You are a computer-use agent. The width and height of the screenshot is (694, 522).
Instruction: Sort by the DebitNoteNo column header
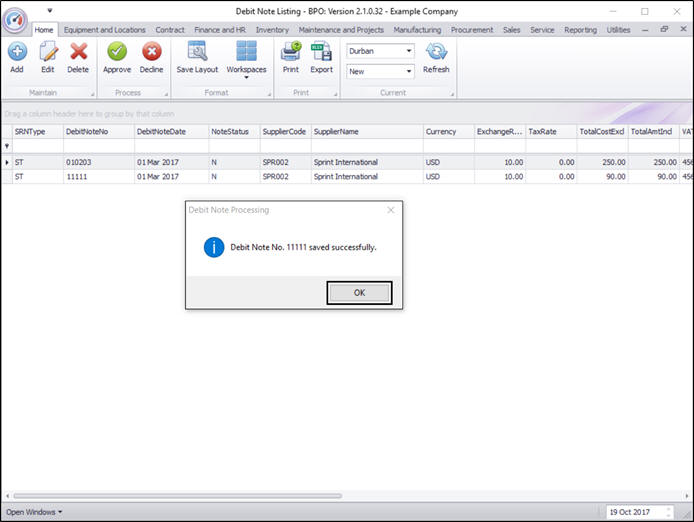click(x=99, y=131)
